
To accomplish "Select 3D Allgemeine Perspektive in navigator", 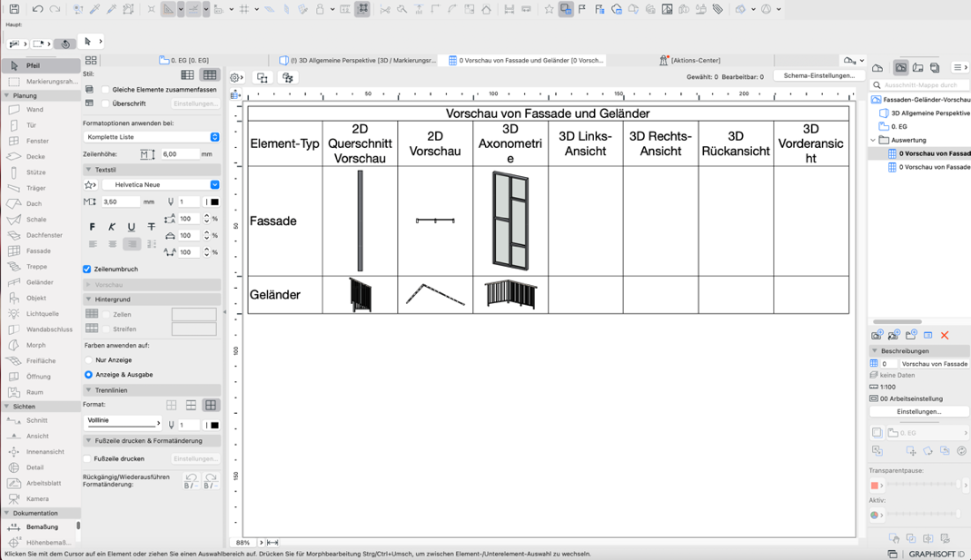I will [x=926, y=113].
